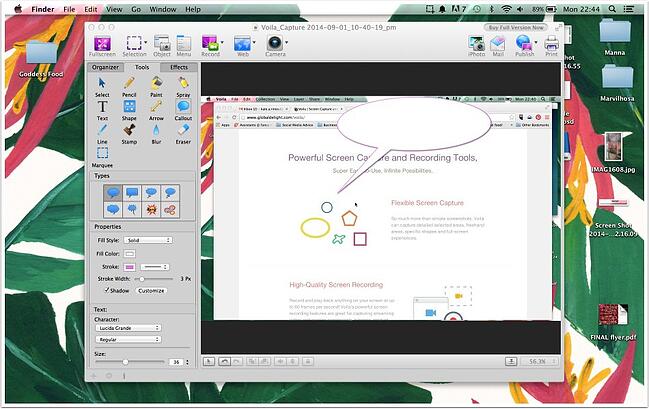This screenshot has height=409, width=649.
Task: Open the Regular font style dropdown
Action: 128,339
